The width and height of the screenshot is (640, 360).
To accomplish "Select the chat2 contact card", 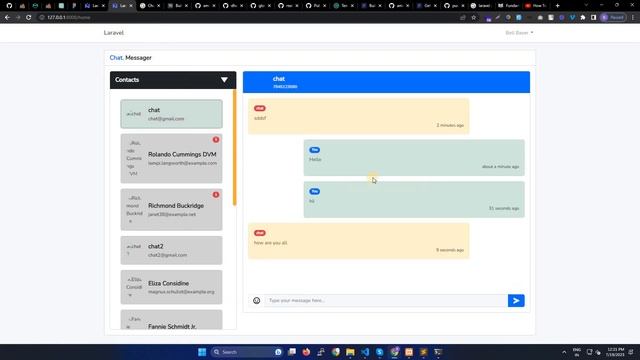I will tap(171, 250).
